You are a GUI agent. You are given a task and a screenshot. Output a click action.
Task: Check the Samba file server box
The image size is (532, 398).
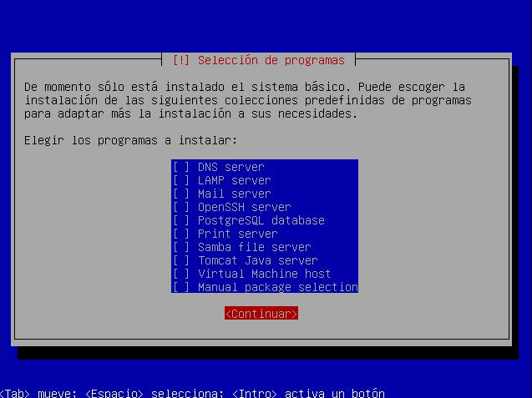point(181,247)
